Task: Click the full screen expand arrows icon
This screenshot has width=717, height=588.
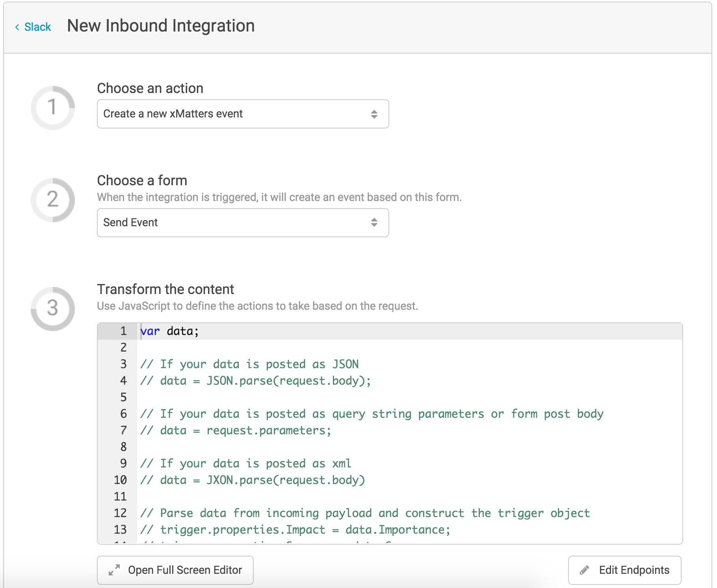Action: click(x=113, y=570)
